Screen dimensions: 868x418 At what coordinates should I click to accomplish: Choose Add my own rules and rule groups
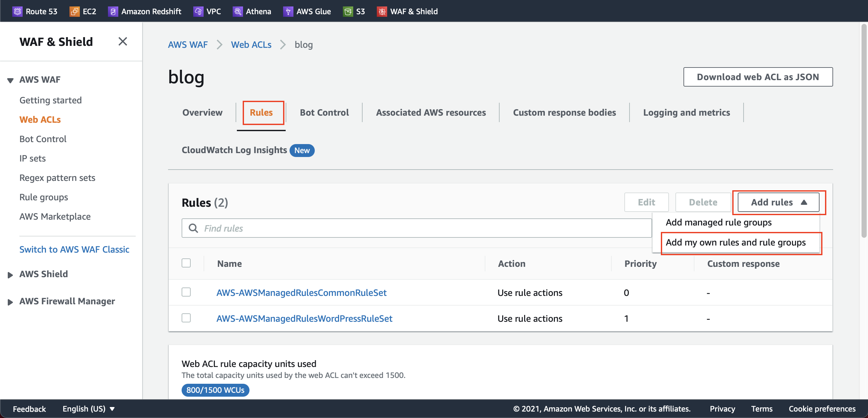(736, 243)
